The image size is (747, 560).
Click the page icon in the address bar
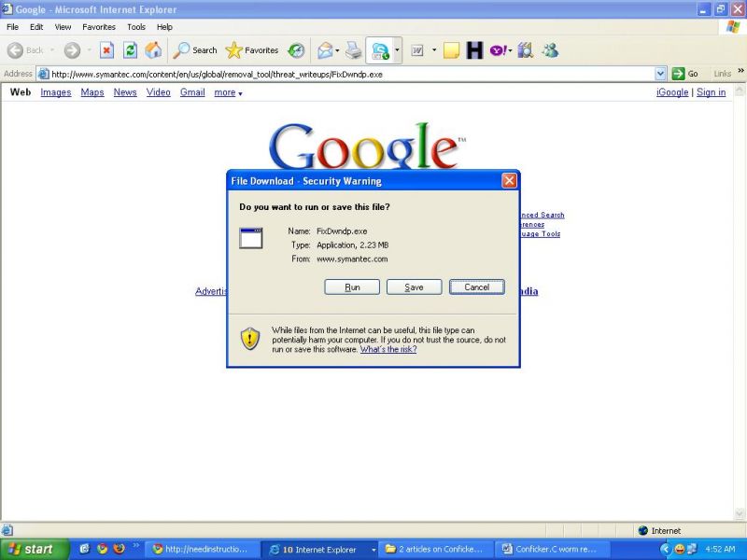[43, 74]
